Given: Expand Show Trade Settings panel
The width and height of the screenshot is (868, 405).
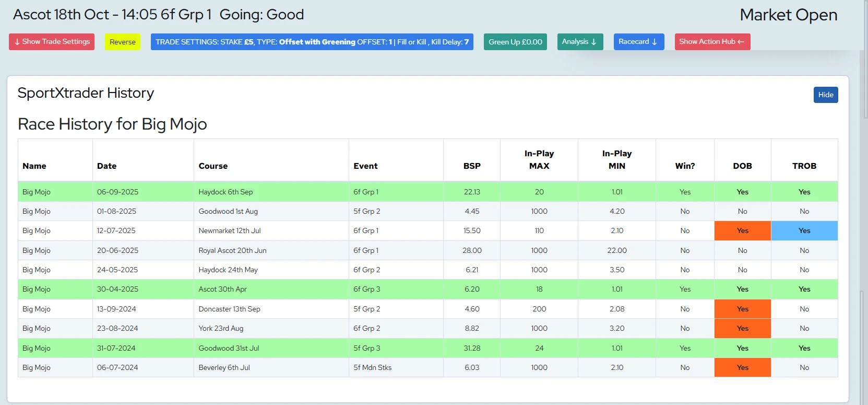Looking at the screenshot, I should pos(52,42).
